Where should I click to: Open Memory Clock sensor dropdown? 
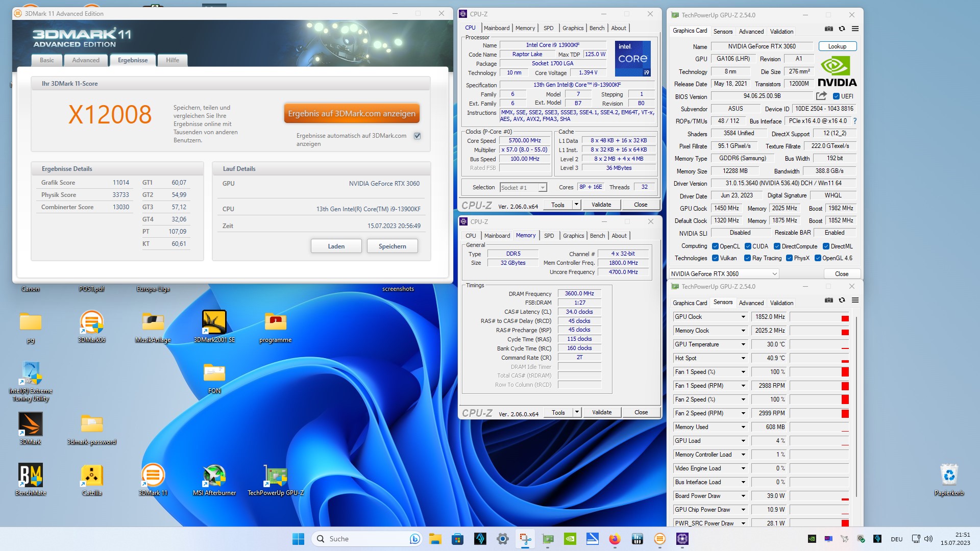pos(743,331)
